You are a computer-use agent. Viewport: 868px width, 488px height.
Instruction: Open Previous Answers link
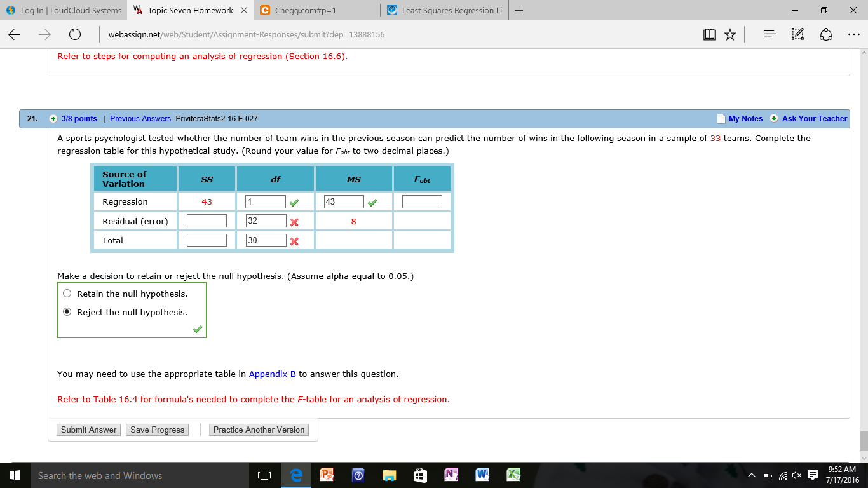[140, 119]
